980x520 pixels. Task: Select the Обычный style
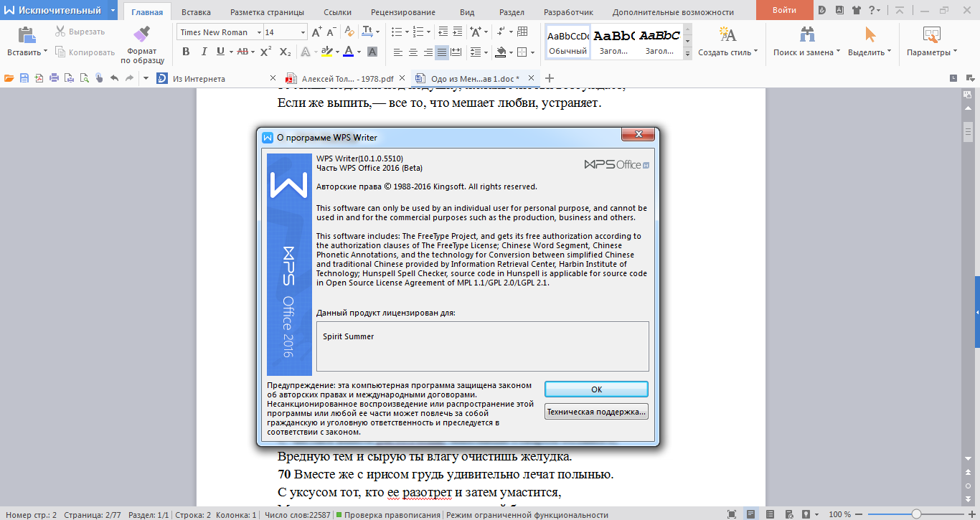click(567, 42)
